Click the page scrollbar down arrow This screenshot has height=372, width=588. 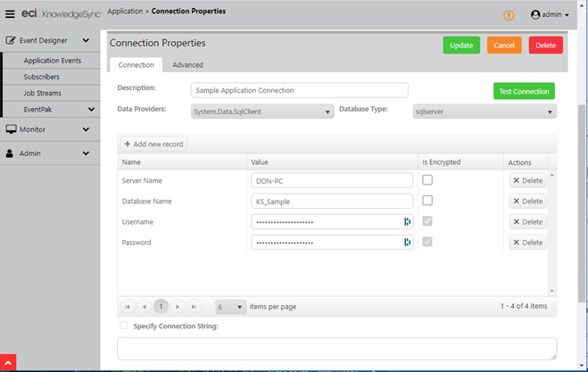tap(582, 365)
